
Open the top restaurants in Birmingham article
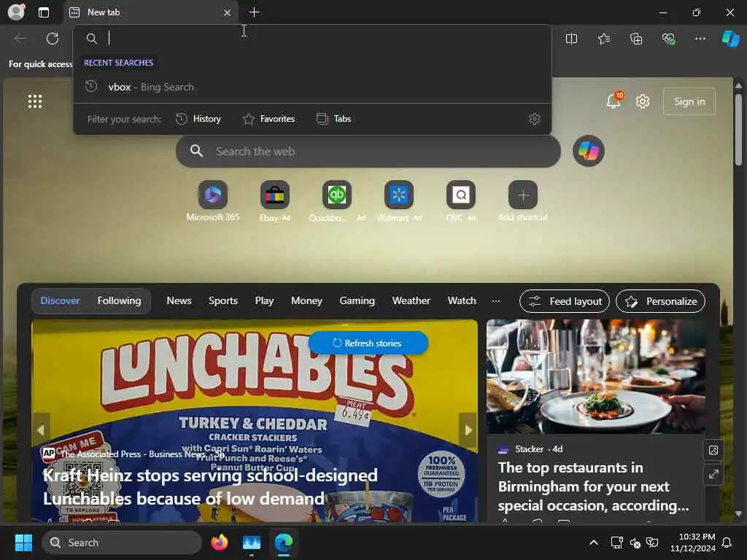(x=593, y=486)
